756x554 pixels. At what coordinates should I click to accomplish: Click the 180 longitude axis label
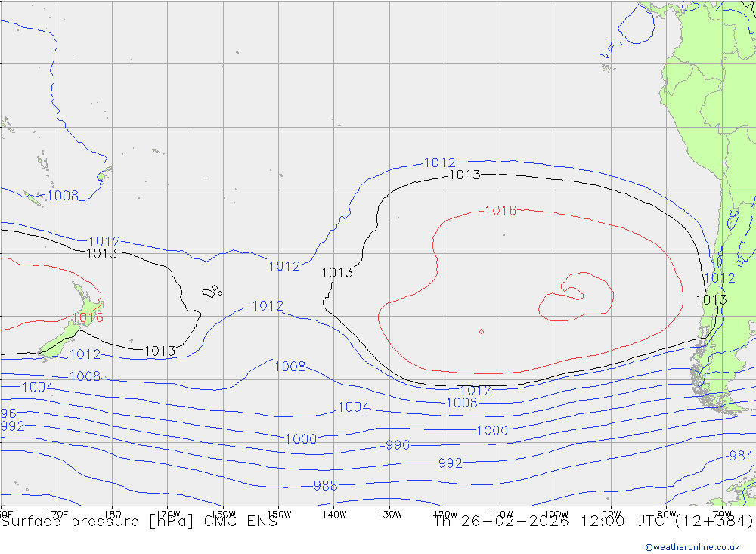[x=113, y=515]
